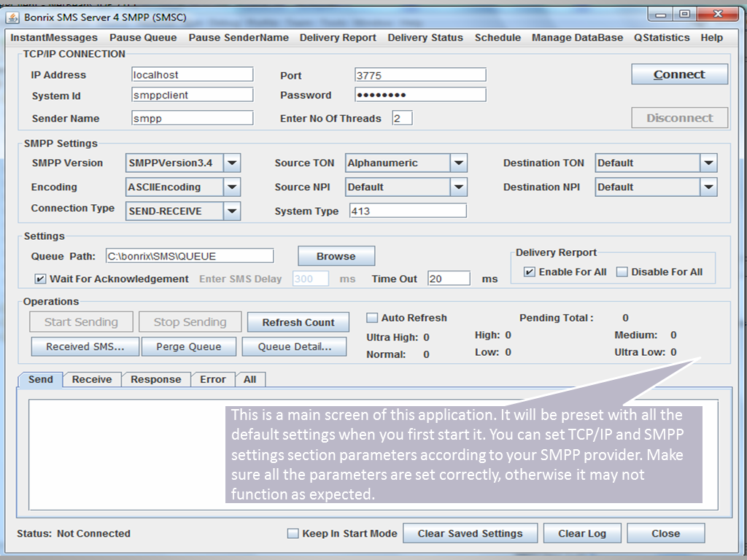Click the Sender Name input field
Image resolution: width=747 pixels, height=560 pixels.
point(192,118)
